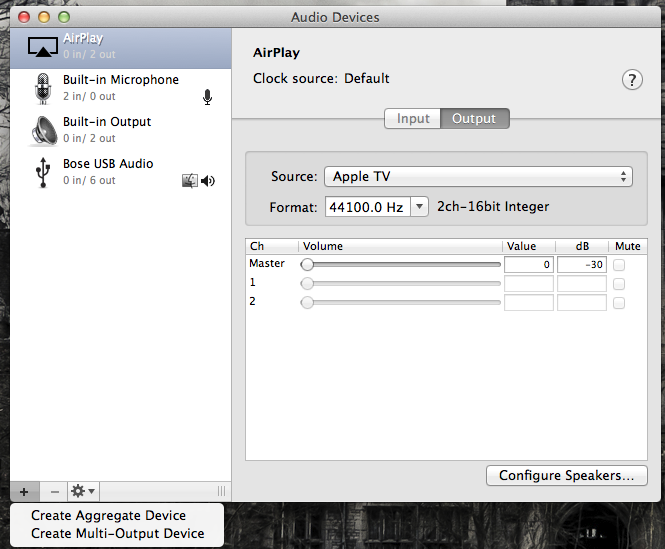Click the channel 1 volume slider

(x=401, y=283)
